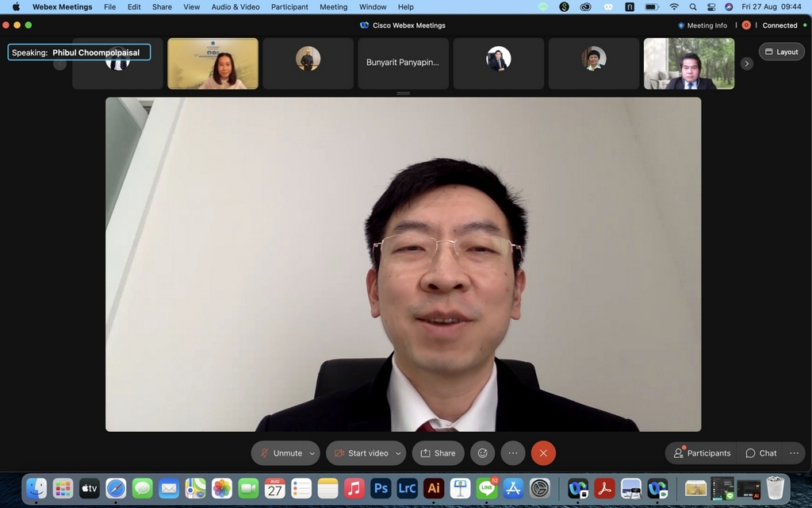
Task: Unmute the microphone
Action: [x=281, y=453]
